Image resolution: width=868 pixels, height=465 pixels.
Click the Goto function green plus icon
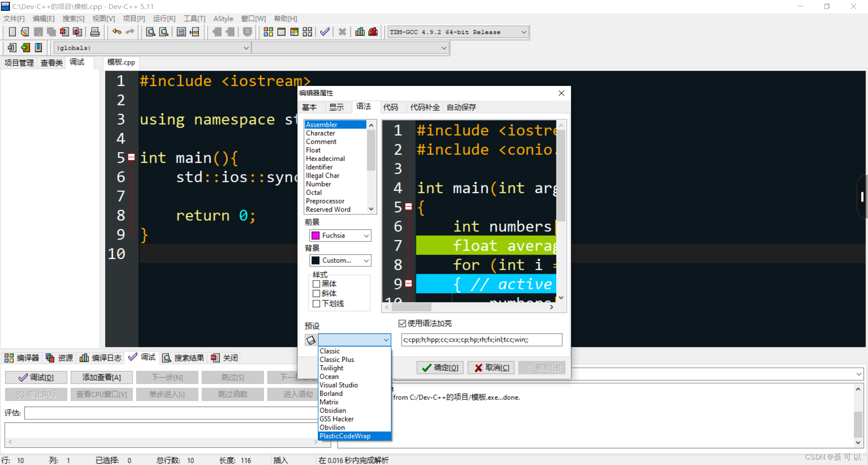(x=25, y=47)
